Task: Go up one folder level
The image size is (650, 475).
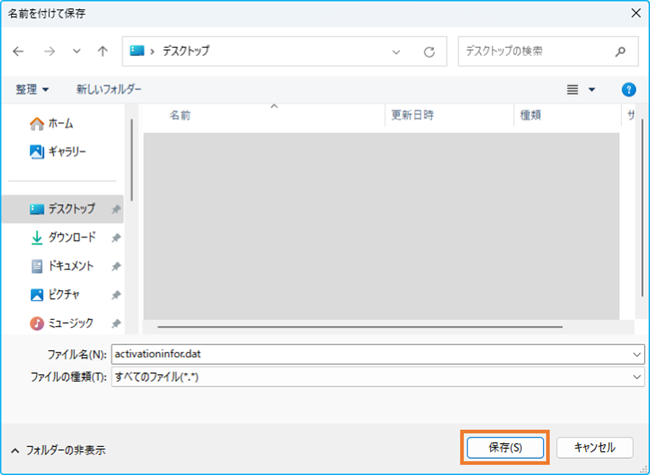Action: click(x=102, y=51)
